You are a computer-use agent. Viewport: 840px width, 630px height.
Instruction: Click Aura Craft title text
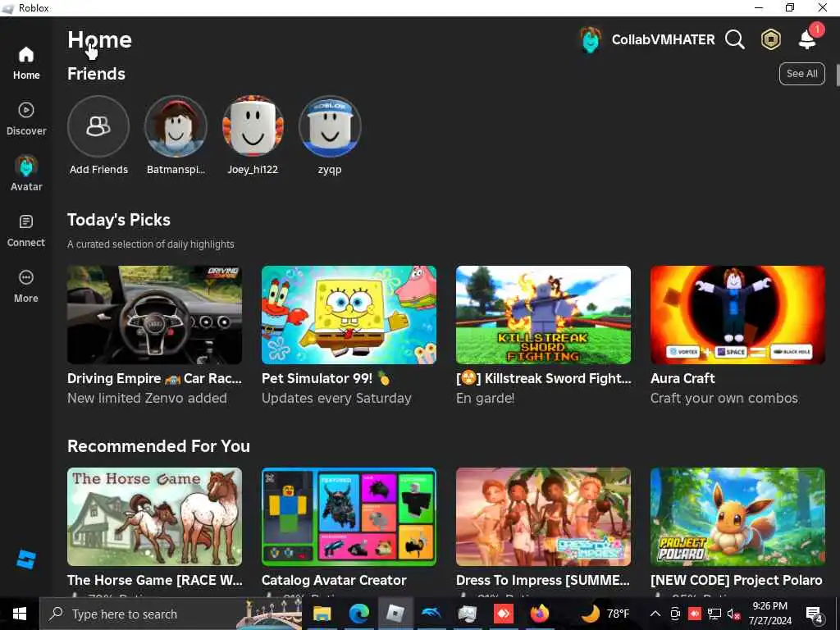click(682, 378)
